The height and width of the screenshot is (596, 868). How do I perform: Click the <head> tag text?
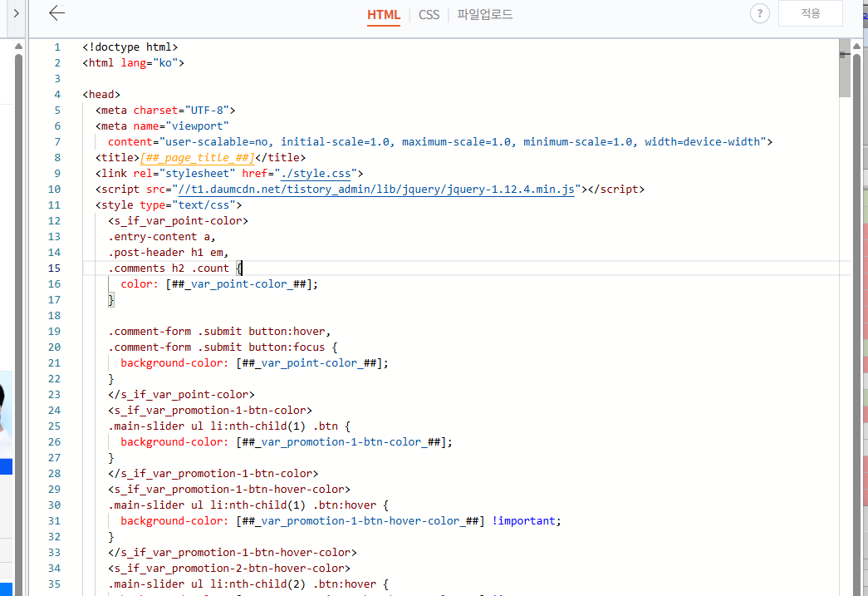pyautogui.click(x=101, y=95)
